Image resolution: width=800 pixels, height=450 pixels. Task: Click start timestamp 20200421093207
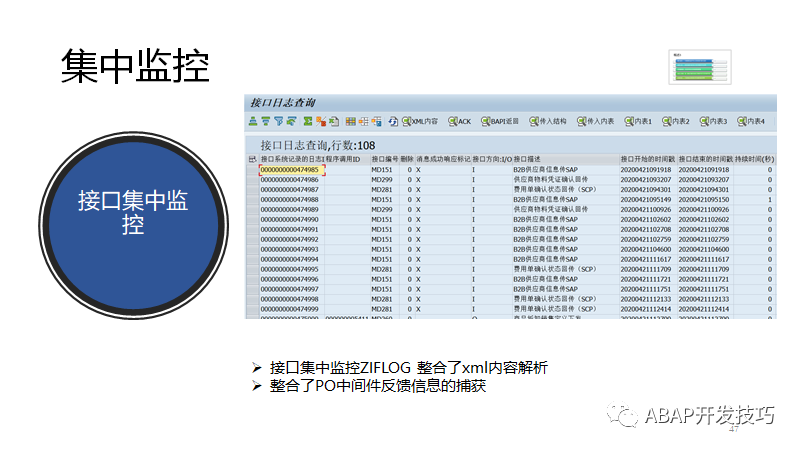(x=646, y=180)
